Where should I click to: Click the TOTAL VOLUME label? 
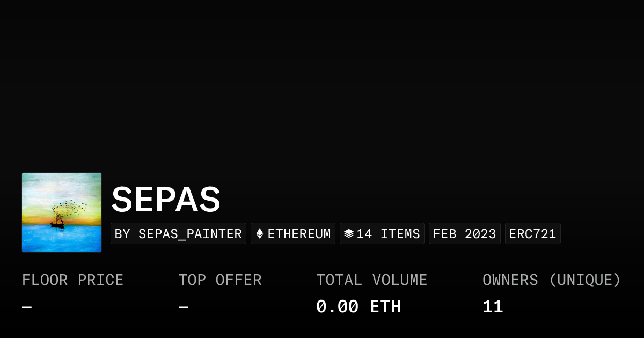(371, 280)
